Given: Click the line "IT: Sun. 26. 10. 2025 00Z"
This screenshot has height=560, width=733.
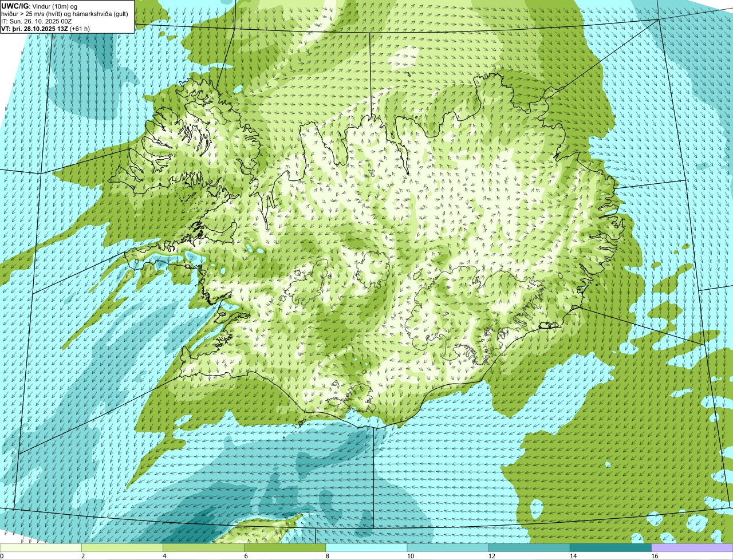Looking at the screenshot, I should 36,21.
